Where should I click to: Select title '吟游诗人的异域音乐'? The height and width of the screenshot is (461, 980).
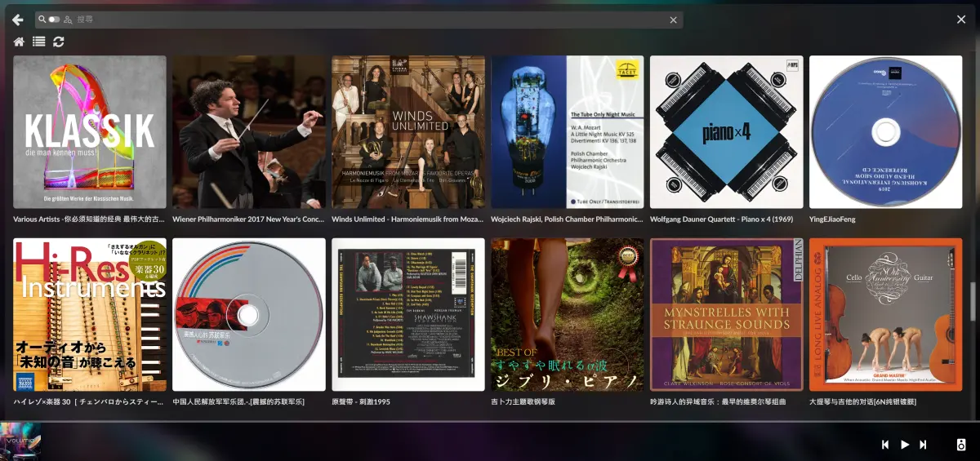pyautogui.click(x=718, y=402)
